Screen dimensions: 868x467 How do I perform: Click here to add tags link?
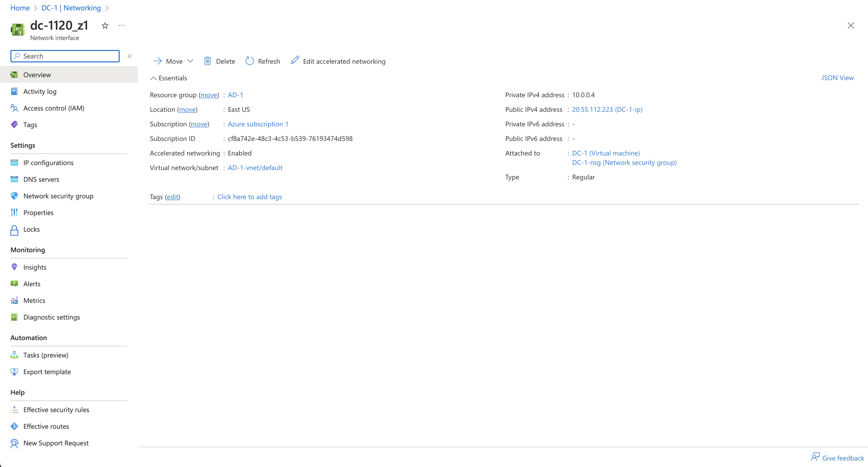point(250,197)
